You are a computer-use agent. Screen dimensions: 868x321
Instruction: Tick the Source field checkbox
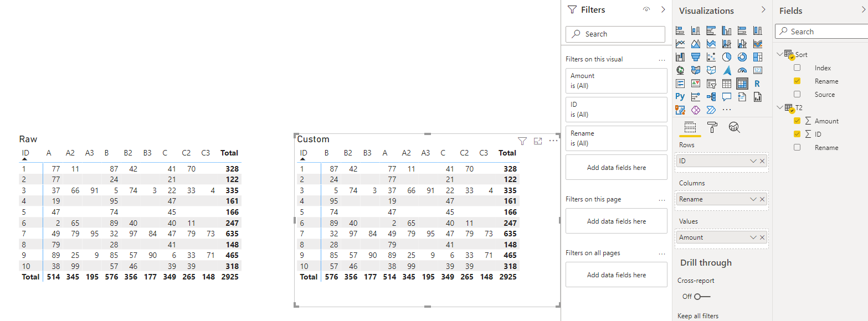pyautogui.click(x=797, y=94)
